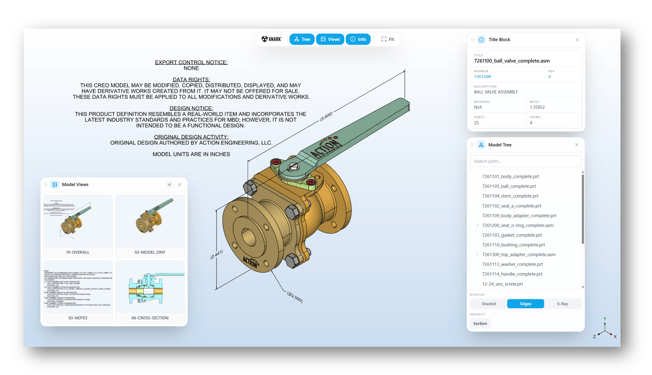Click the revision value A
The width and height of the screenshot is (652, 375).
549,76
